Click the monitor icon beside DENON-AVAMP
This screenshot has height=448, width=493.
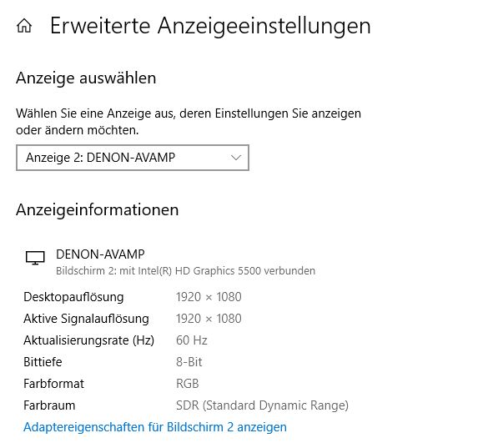35,258
